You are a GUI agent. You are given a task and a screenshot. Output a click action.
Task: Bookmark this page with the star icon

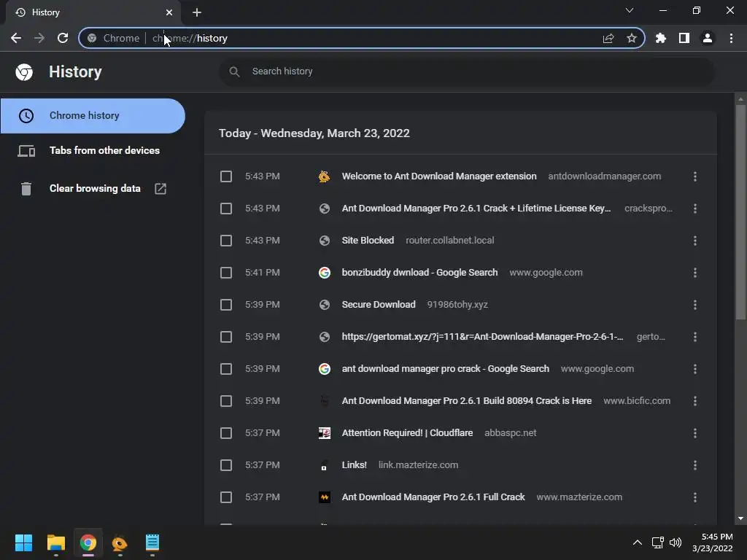[632, 38]
